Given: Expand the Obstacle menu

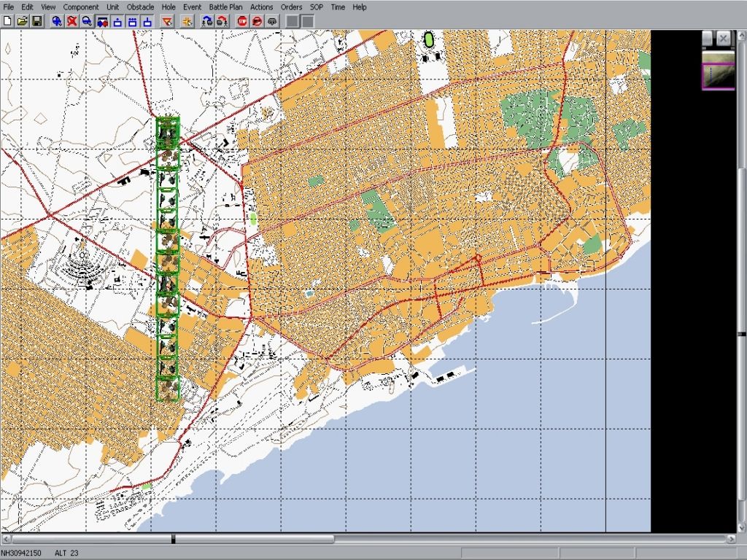Looking at the screenshot, I should coord(140,7).
